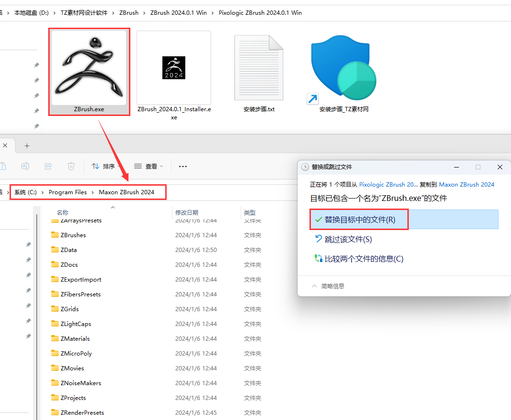Viewport: 511px width, 420px height.
Task: Expand chevron after ZBrush 2024.0.1 Win breadcrumb
Action: 213,13
